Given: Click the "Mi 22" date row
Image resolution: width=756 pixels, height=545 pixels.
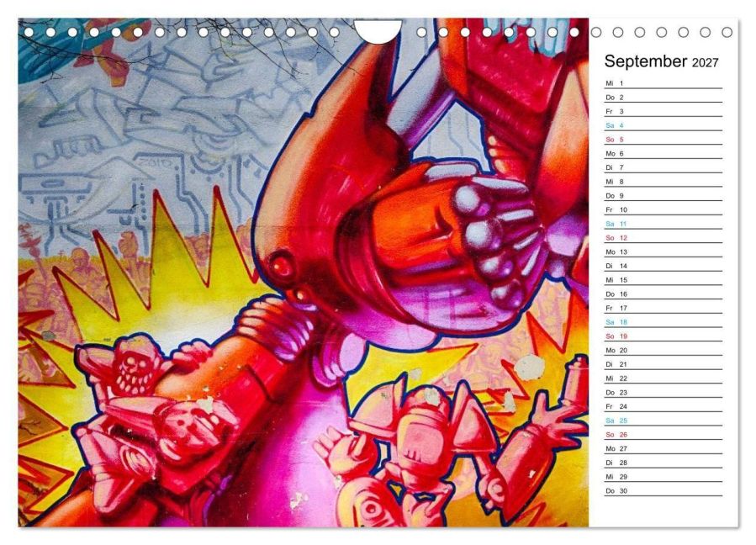Looking at the screenshot, I should pos(663,378).
